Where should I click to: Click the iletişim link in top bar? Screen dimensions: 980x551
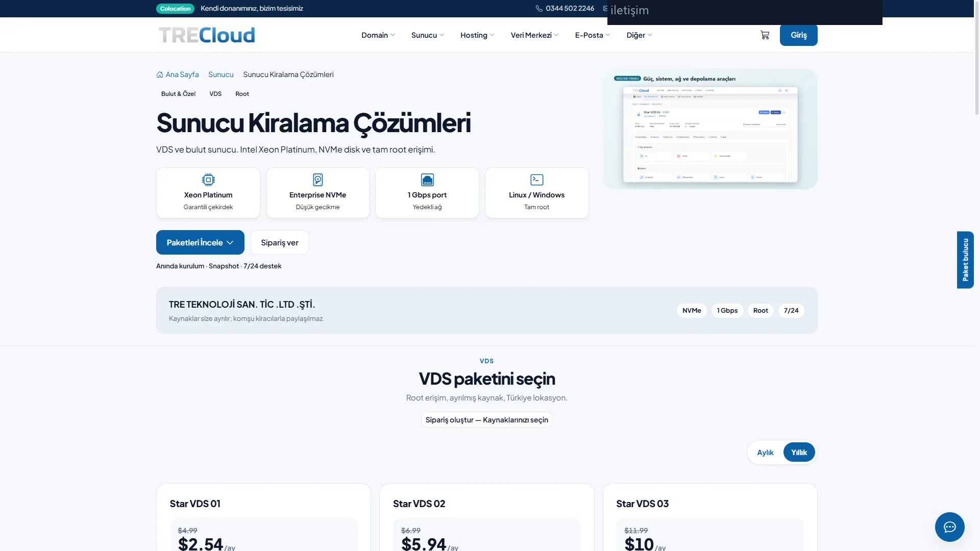629,10
